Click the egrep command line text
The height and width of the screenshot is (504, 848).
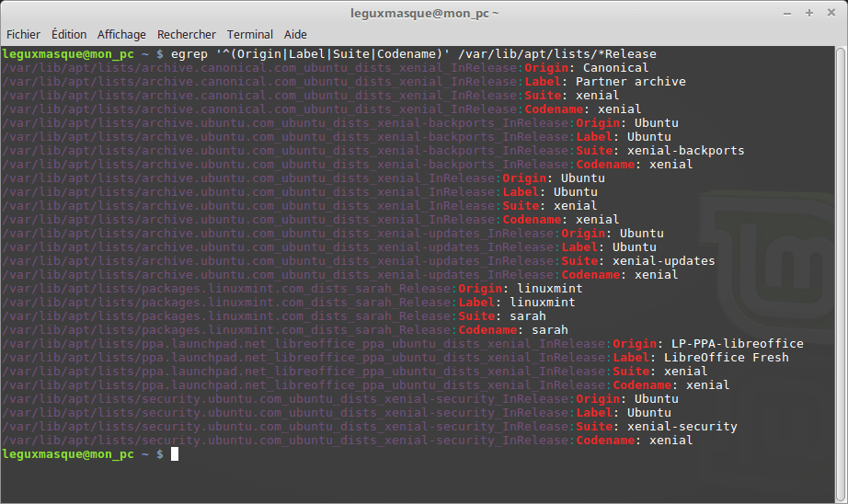click(x=414, y=54)
